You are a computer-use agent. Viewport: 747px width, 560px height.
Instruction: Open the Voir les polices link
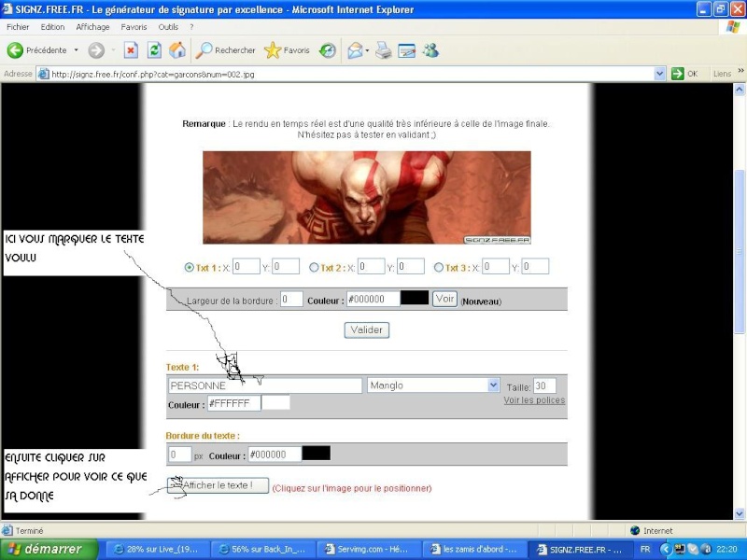click(534, 400)
